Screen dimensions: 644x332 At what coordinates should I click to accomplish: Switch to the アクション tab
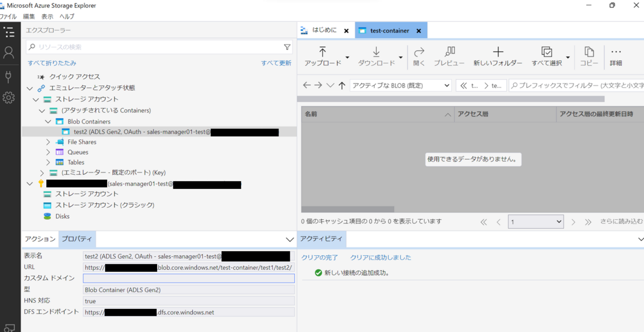coord(40,239)
